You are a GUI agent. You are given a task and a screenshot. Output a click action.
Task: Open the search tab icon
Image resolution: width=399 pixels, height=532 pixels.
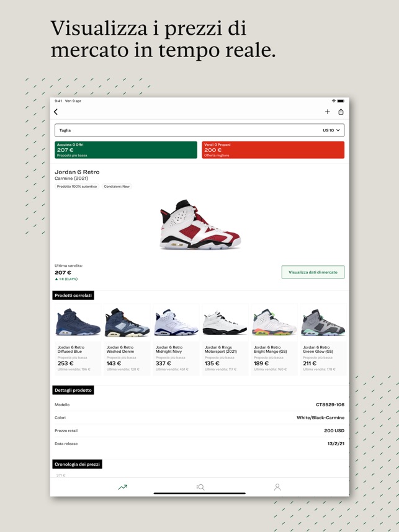tap(200, 487)
